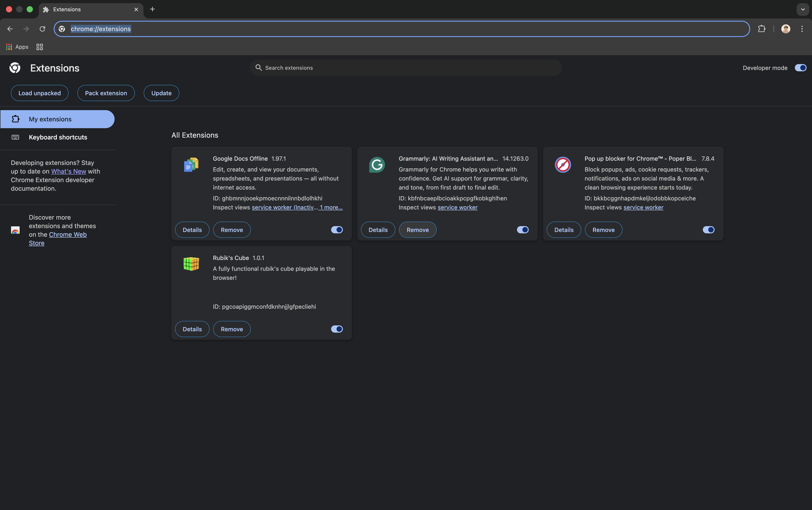This screenshot has width=812, height=510.
Task: Open the Apps bookmark shortcut
Action: coord(17,47)
